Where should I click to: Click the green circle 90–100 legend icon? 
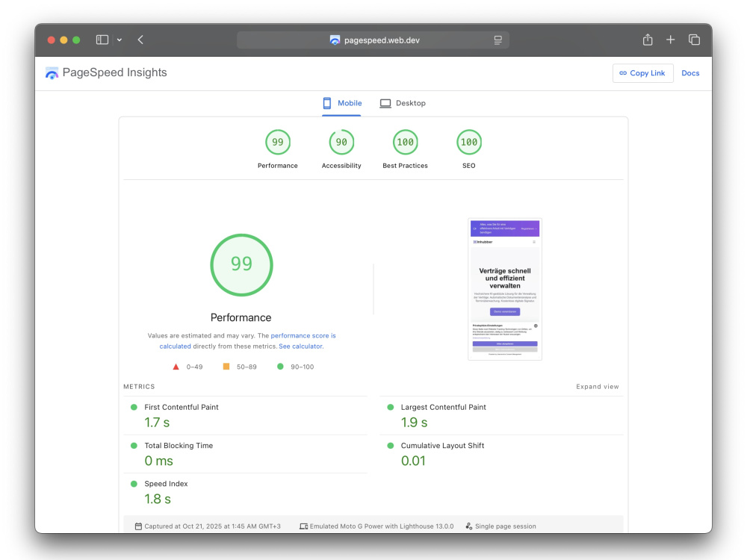click(x=280, y=366)
